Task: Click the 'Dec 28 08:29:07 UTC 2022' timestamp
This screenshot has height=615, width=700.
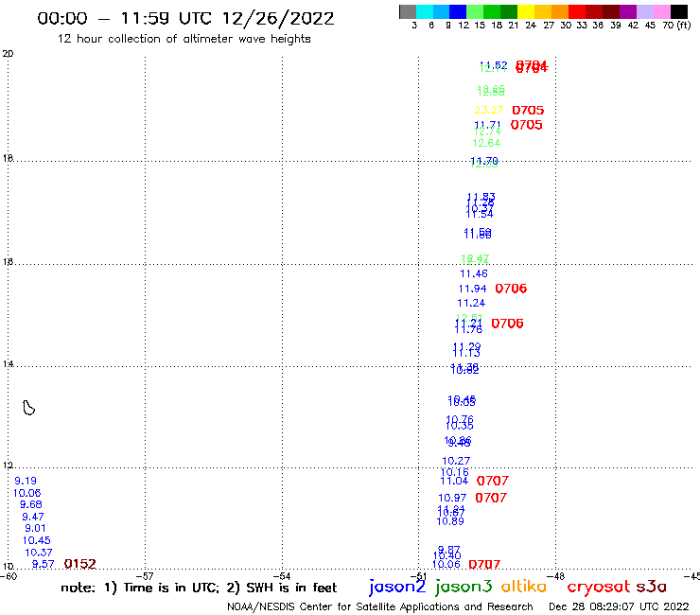Action: tap(619, 606)
